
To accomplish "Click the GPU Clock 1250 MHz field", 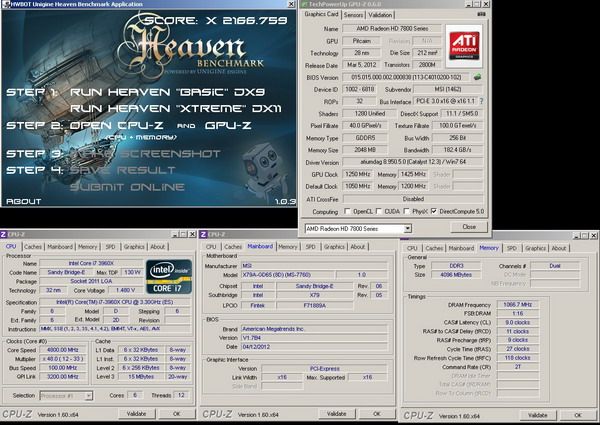I will tap(358, 174).
